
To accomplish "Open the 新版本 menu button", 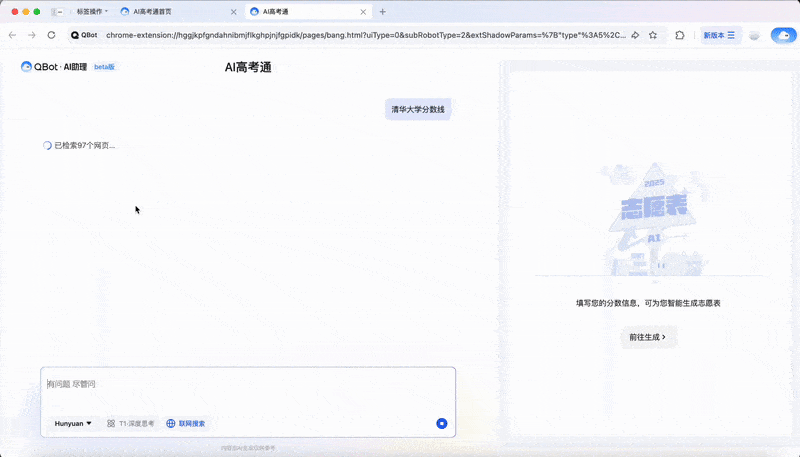I will 719,35.
